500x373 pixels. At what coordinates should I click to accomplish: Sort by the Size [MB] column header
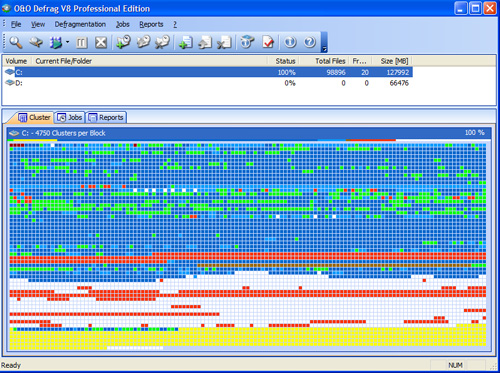394,61
